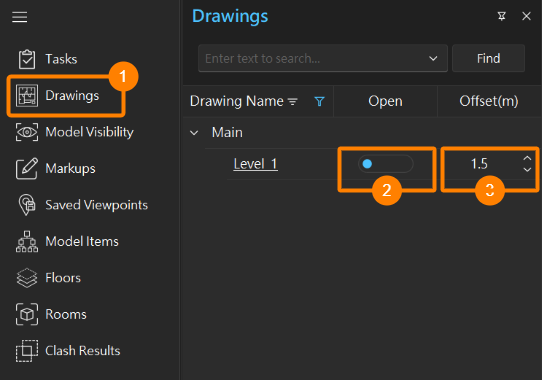Screen dimensions: 542x380
Task: Filter the Drawing Name column
Action: point(319,101)
